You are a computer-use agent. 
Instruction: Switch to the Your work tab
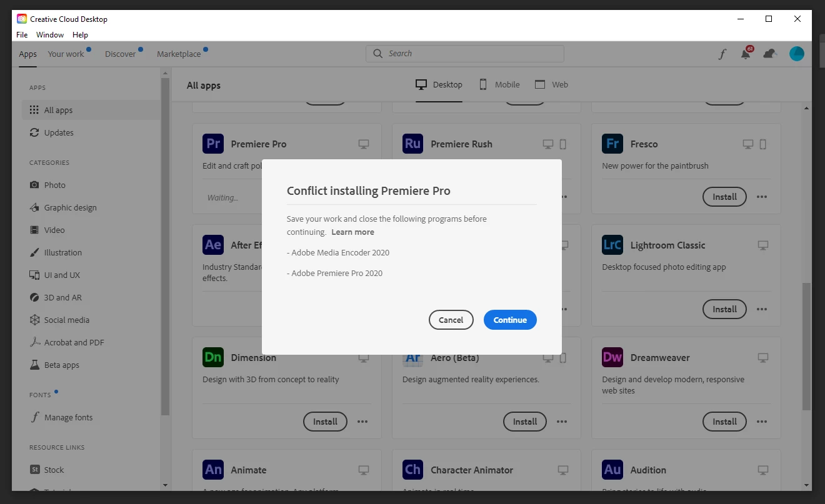66,54
